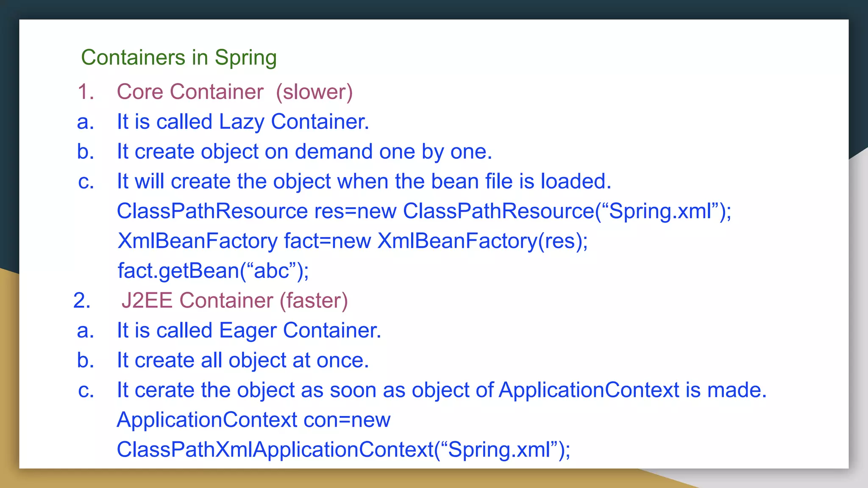Click line mentioning ApplicationContext is made
This screenshot has height=488, width=868.
pyautogui.click(x=442, y=390)
